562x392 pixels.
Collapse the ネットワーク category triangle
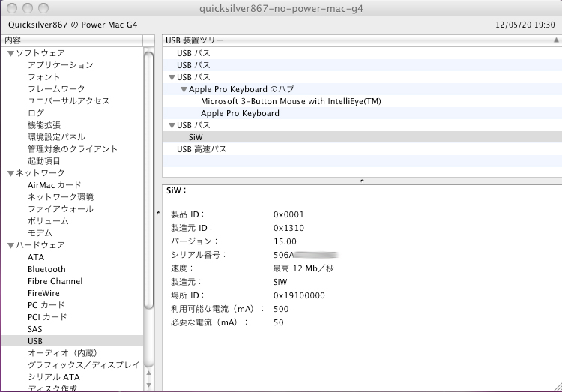10,173
